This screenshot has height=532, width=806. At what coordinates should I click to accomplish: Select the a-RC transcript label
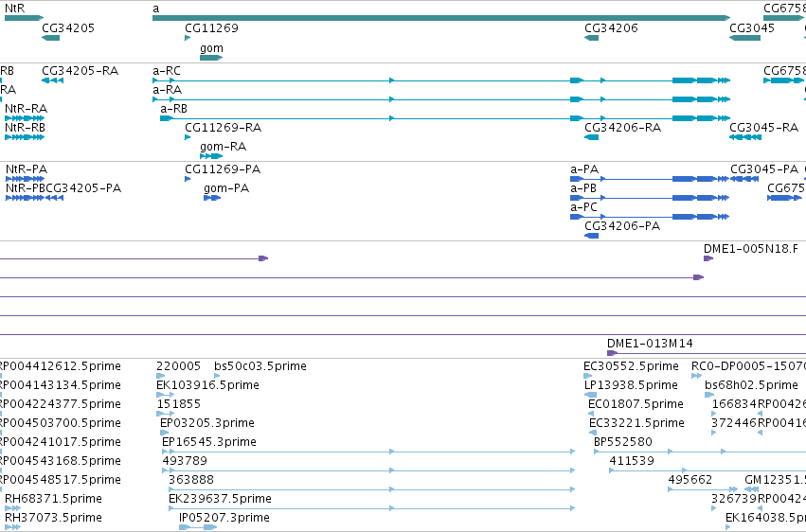(167, 70)
